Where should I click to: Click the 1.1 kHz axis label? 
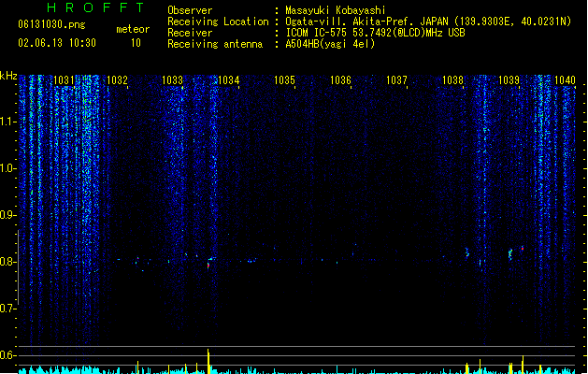click(7, 122)
